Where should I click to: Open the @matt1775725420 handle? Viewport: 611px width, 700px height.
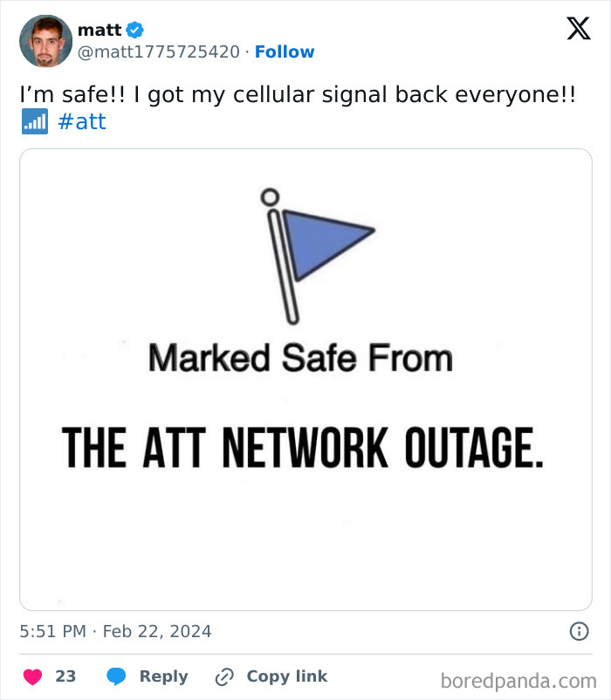[x=159, y=52]
